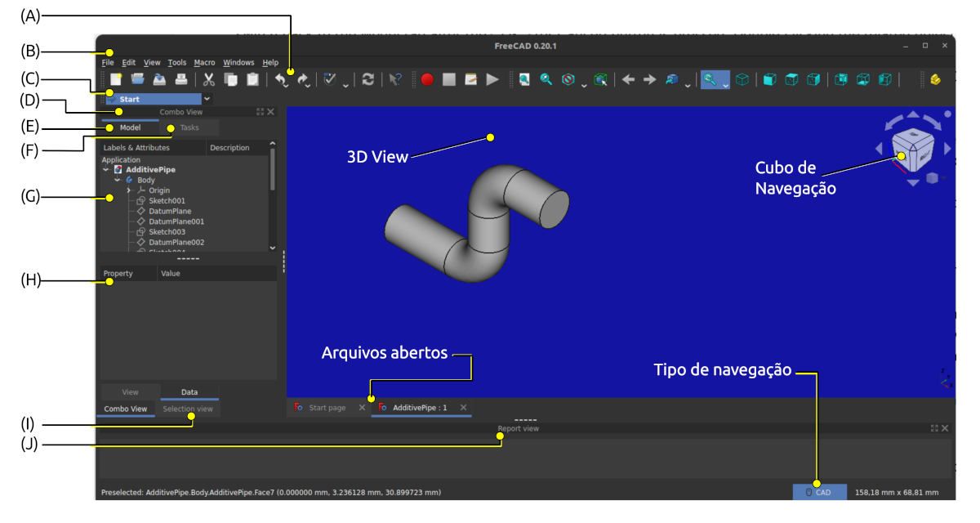The width and height of the screenshot is (980, 523).
Task: Start macro recording with the red circle
Action: [427, 79]
